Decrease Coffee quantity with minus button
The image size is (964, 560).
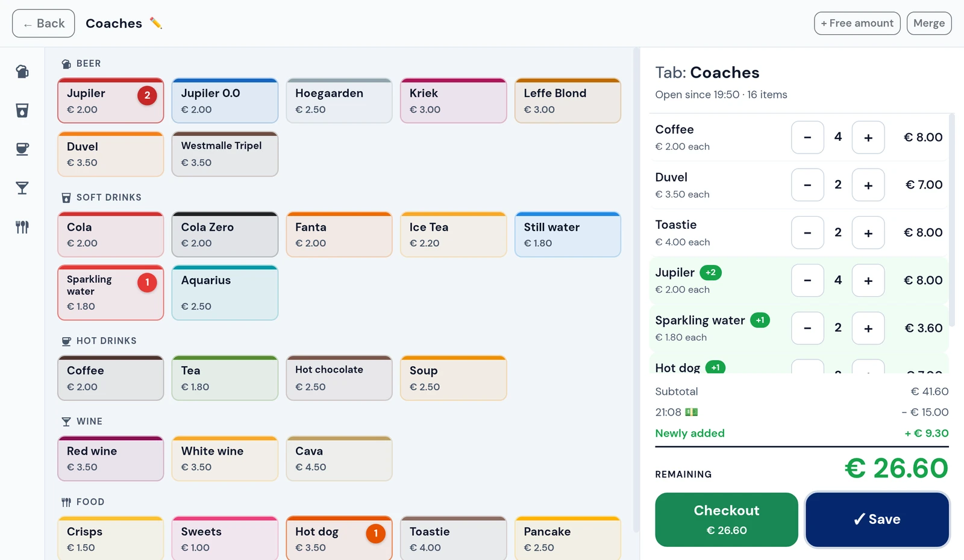[x=807, y=137]
